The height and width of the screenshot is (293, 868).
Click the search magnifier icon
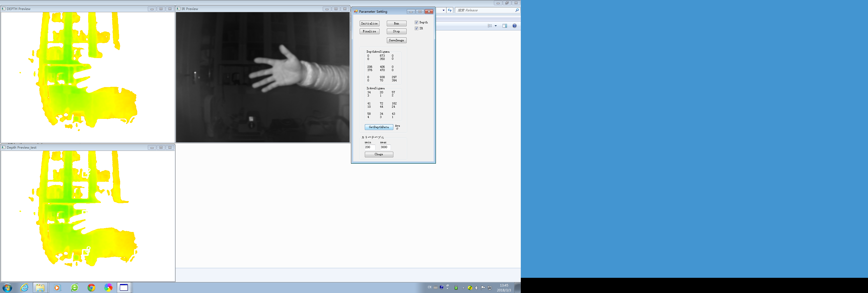tap(517, 11)
